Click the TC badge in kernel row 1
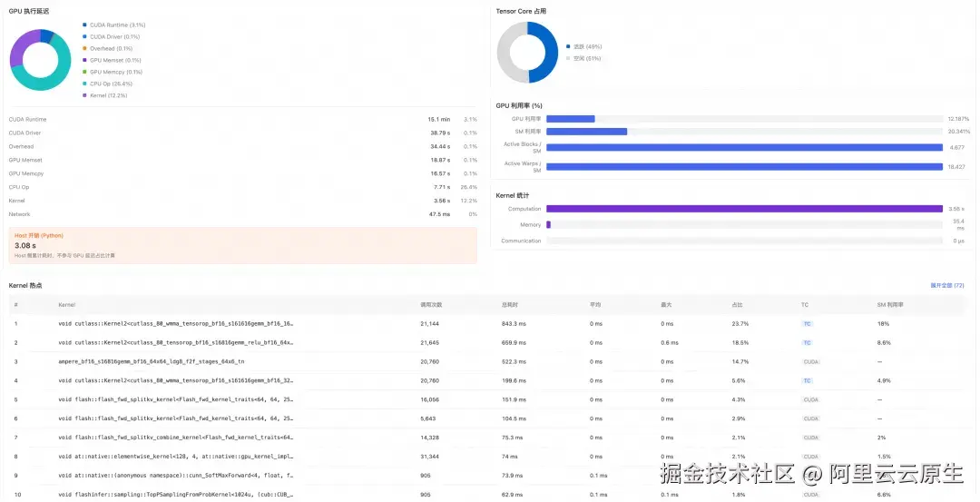The image size is (980, 502). coord(807,324)
